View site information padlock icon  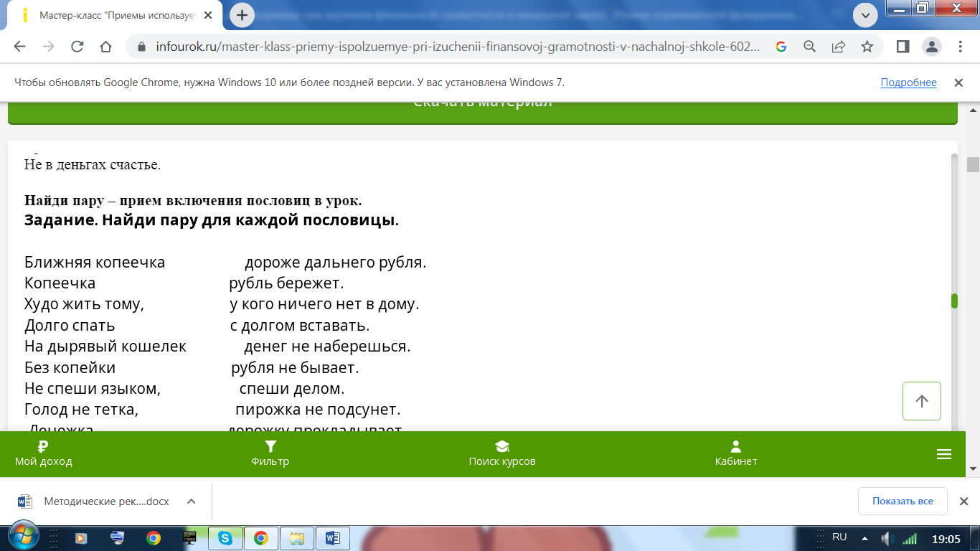(141, 47)
